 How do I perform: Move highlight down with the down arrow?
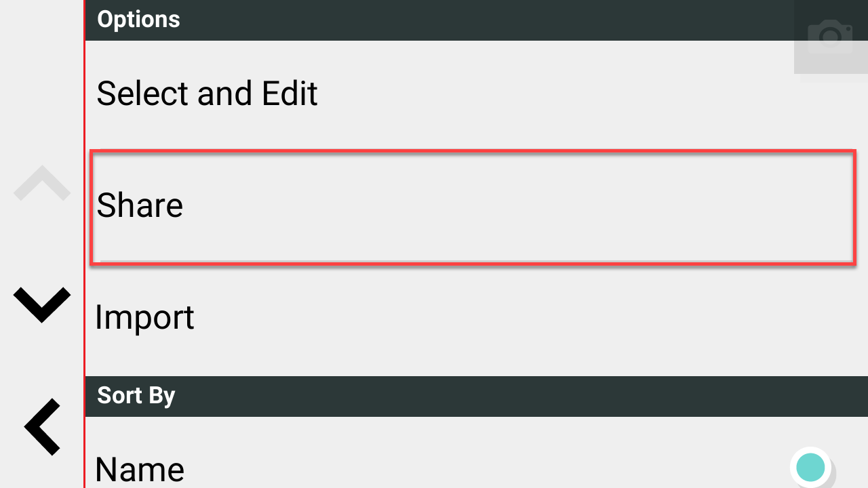point(42,305)
